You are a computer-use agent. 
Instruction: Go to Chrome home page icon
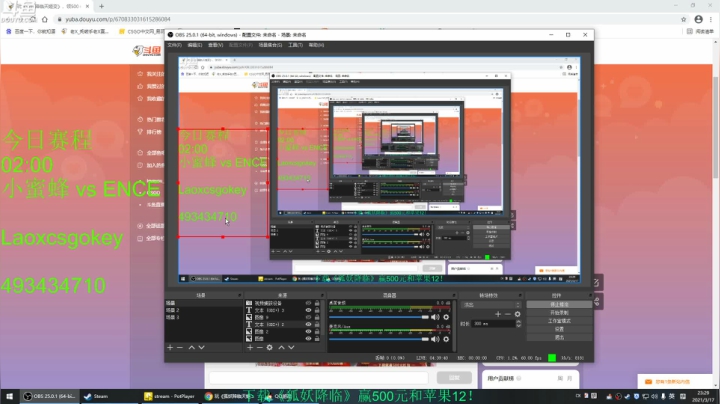(x=45, y=19)
